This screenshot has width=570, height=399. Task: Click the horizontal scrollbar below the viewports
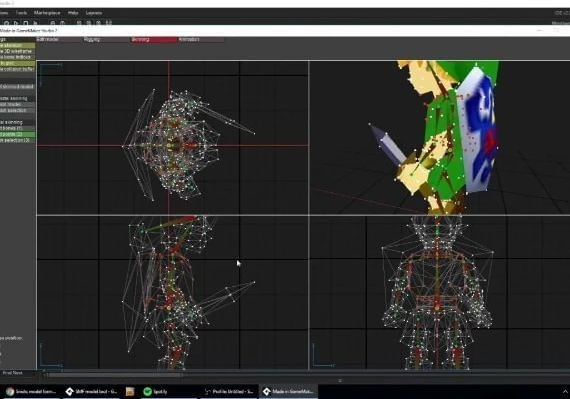(115, 375)
